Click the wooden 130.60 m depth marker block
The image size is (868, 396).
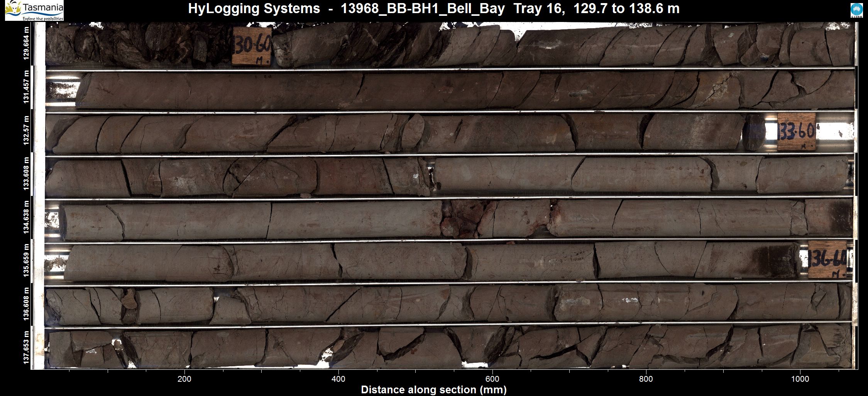[x=252, y=46]
